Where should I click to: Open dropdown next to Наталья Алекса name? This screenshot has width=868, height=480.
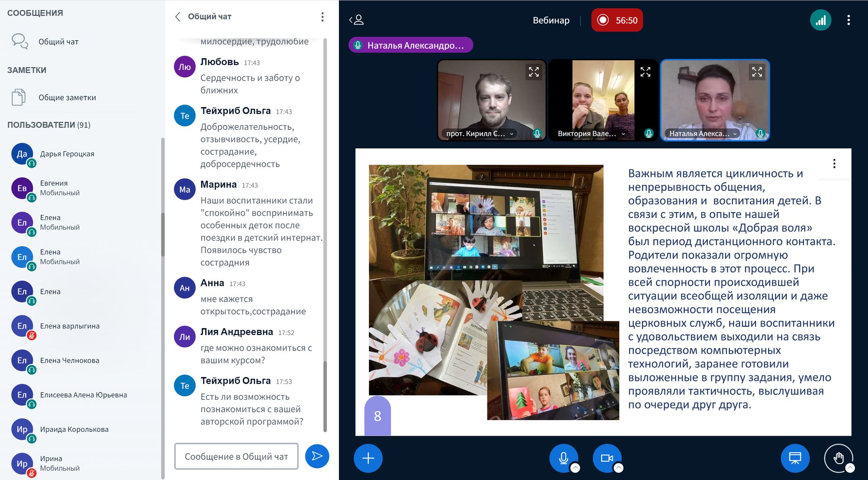click(735, 134)
